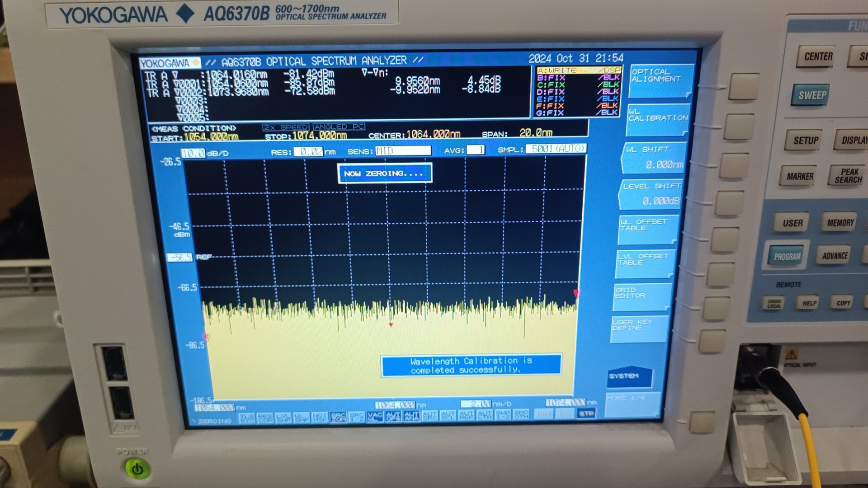Click the 1074.000 nm stop axis field
Image resolution: width=868 pixels, height=488 pixels.
pyautogui.click(x=566, y=402)
